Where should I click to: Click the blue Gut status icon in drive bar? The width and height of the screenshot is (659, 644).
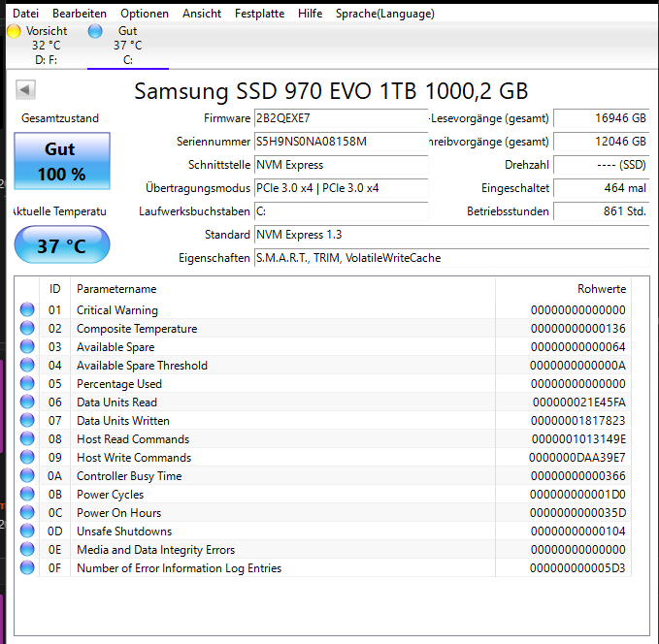[95, 31]
